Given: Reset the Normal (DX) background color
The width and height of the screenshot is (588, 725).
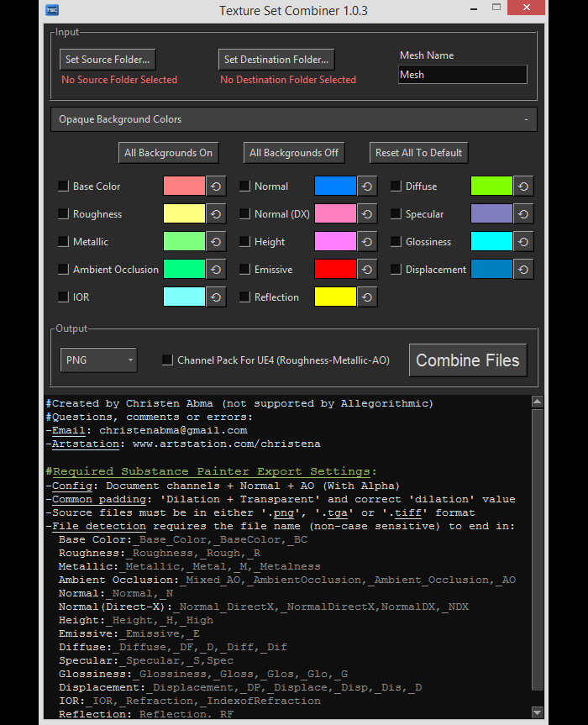Looking at the screenshot, I should 367,214.
